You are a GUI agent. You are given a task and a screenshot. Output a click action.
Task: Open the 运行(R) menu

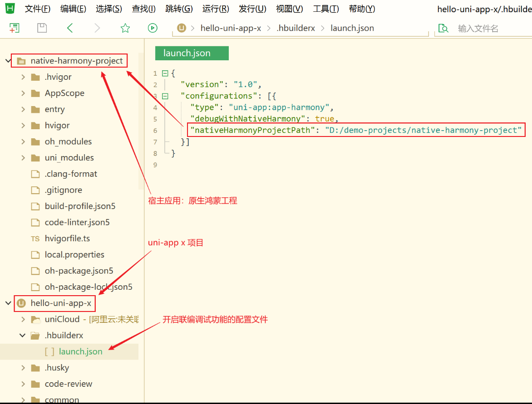pos(216,9)
